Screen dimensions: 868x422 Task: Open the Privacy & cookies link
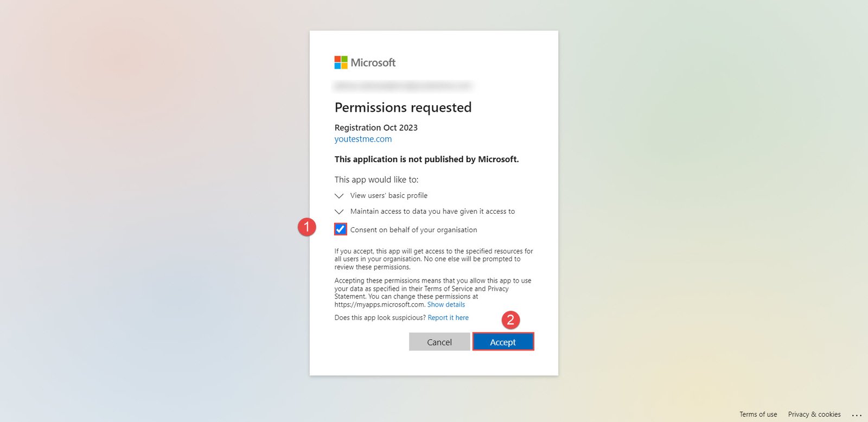[814, 414]
